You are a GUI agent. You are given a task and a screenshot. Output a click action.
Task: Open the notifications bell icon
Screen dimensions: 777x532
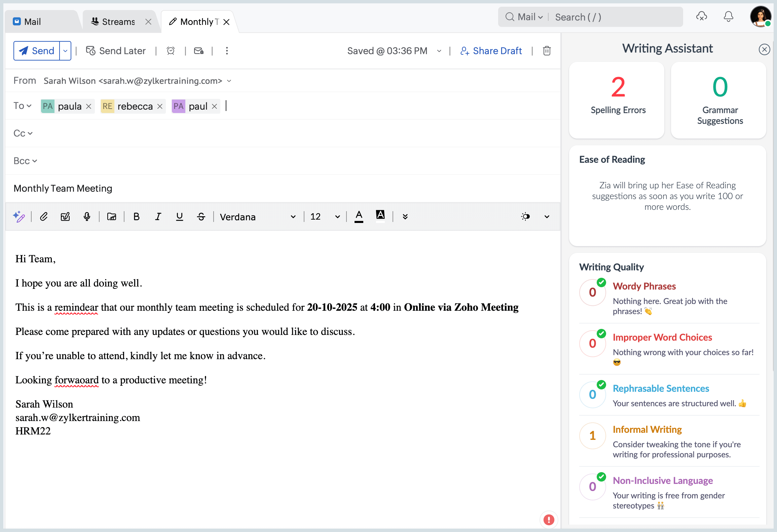coord(728,16)
